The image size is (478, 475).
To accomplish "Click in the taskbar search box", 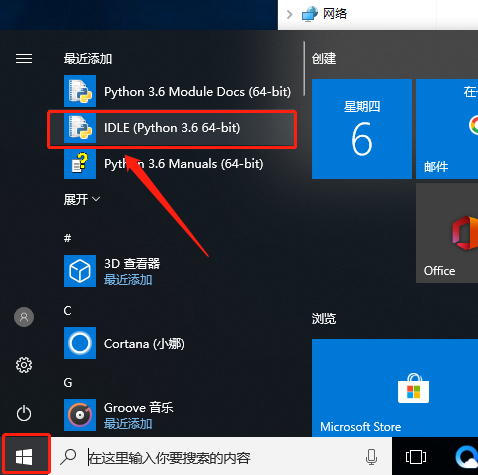I will (220, 457).
